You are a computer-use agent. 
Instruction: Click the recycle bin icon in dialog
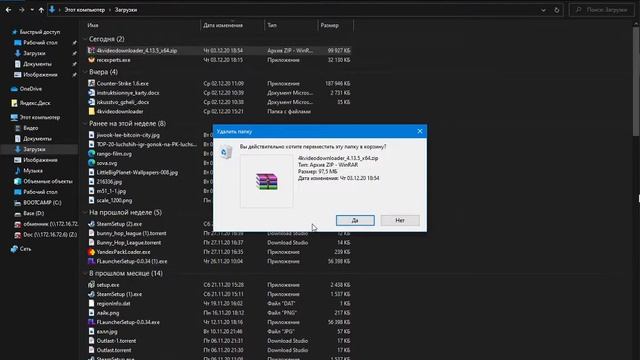click(226, 152)
